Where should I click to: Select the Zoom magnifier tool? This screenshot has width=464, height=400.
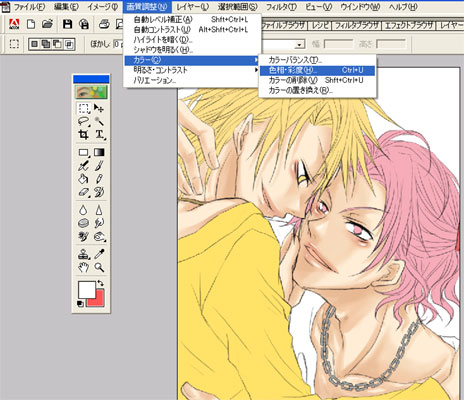[x=99, y=267]
